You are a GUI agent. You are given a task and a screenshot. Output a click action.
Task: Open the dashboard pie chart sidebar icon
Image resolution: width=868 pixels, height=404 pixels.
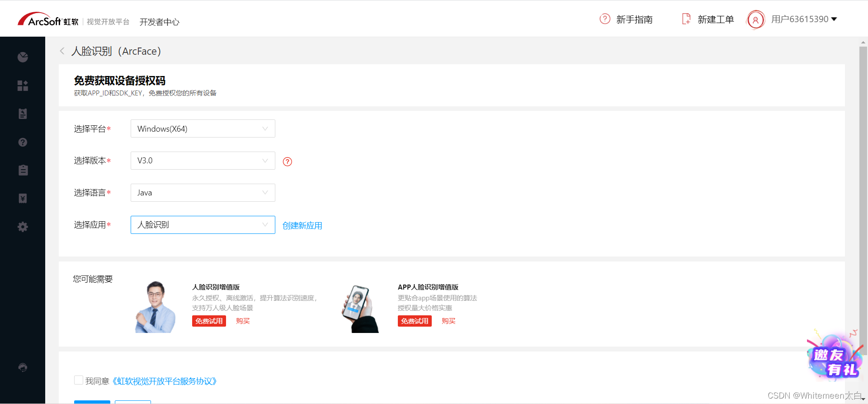click(x=23, y=57)
